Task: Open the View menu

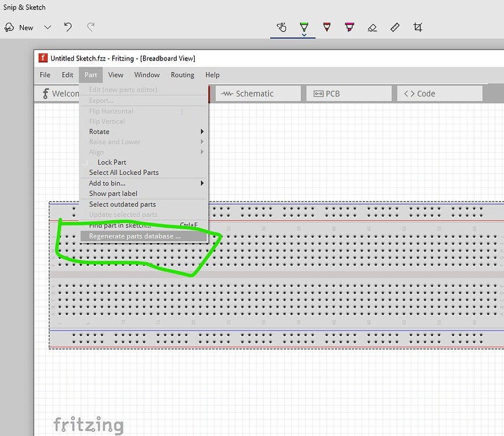Action: click(116, 75)
